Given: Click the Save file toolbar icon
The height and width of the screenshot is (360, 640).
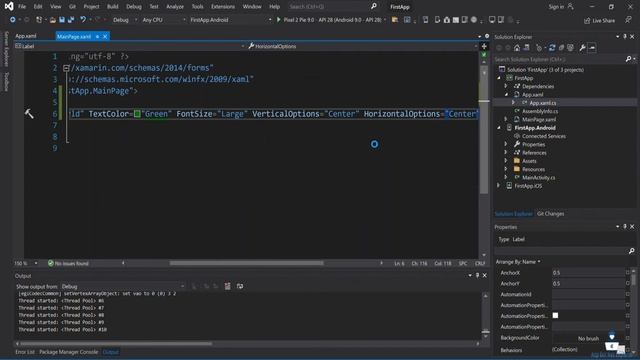Looking at the screenshot, I should 62,20.
